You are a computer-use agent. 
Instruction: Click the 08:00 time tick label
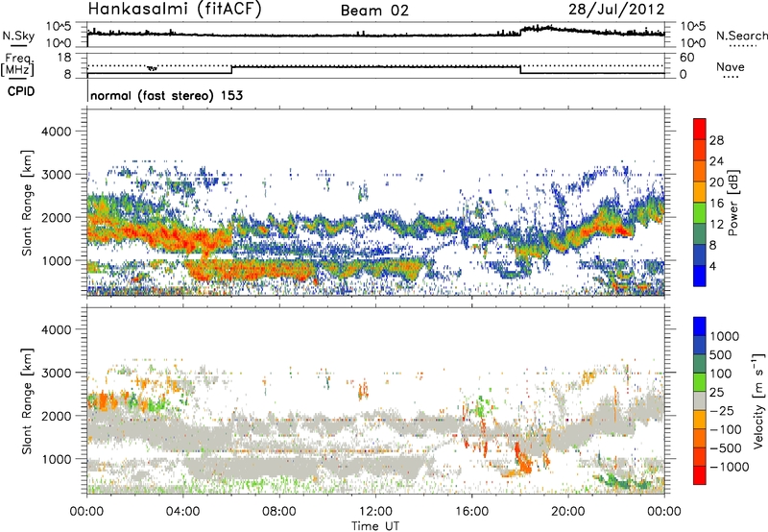279,512
